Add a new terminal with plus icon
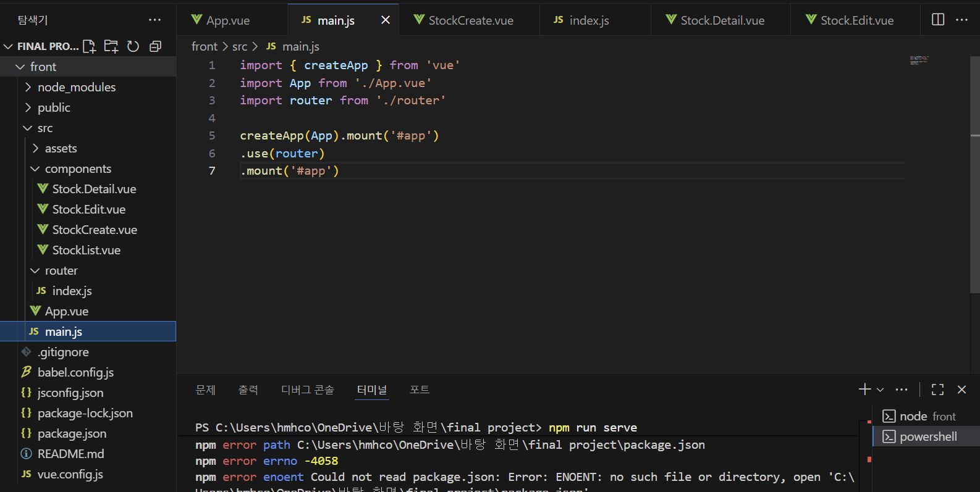Image resolution: width=980 pixels, height=492 pixels. [864, 389]
